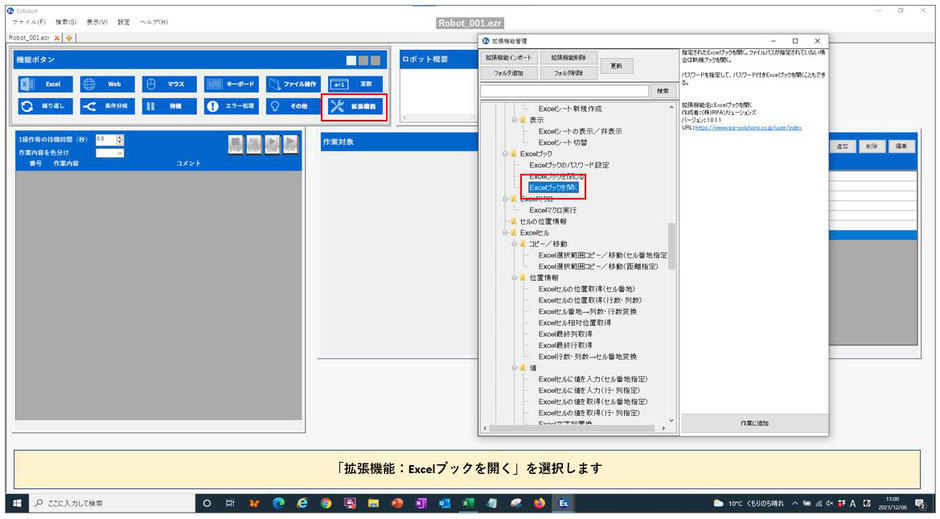
Task: Select Excelマクロ実行 tree item
Action: [x=553, y=210]
